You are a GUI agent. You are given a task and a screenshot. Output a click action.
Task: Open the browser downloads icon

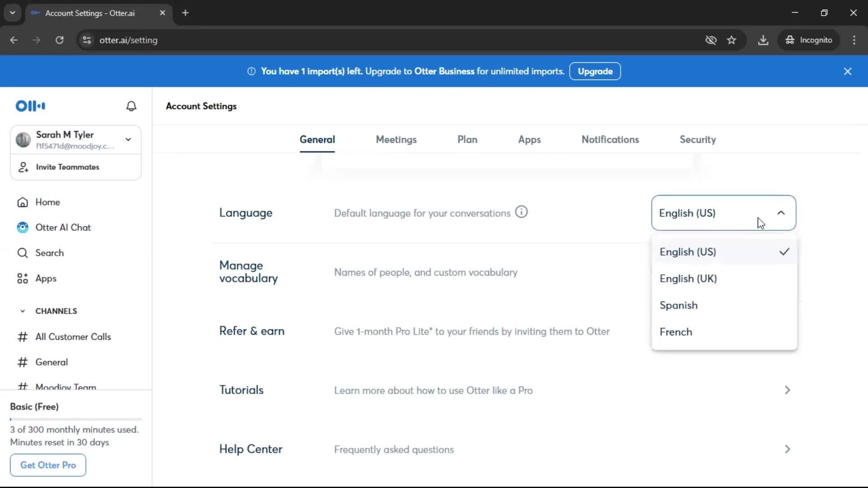pos(763,40)
